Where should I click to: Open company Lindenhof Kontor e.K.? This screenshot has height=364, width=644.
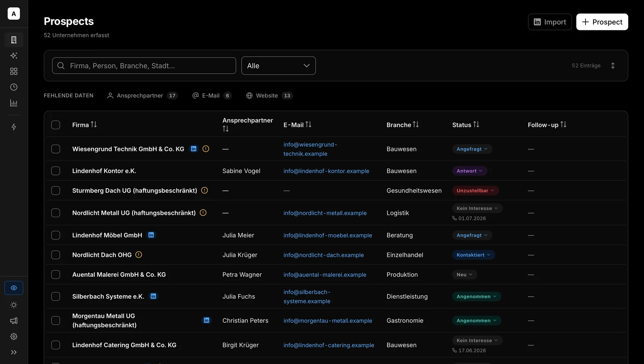tap(104, 171)
